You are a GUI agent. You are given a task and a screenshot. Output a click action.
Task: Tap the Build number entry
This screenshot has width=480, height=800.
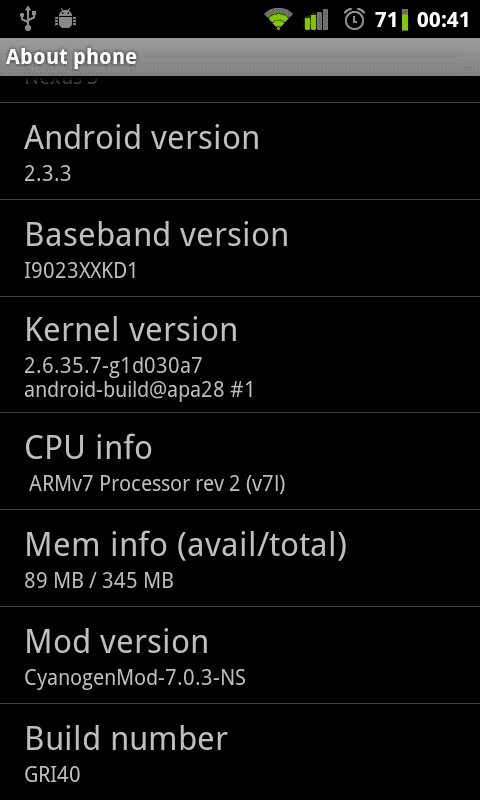(x=240, y=752)
